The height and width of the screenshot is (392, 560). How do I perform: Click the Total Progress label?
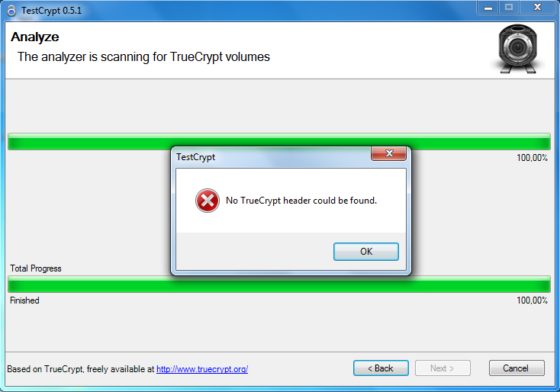pos(36,268)
